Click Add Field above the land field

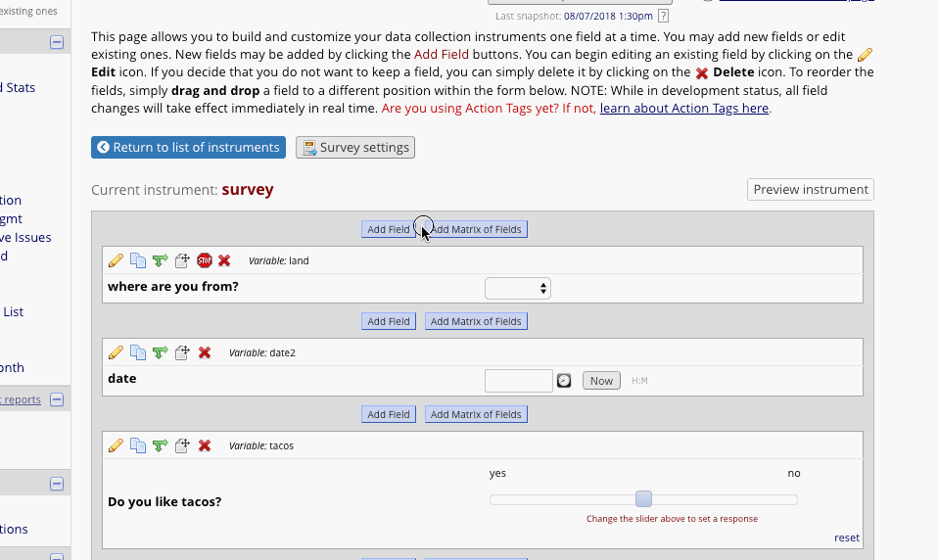389,229
